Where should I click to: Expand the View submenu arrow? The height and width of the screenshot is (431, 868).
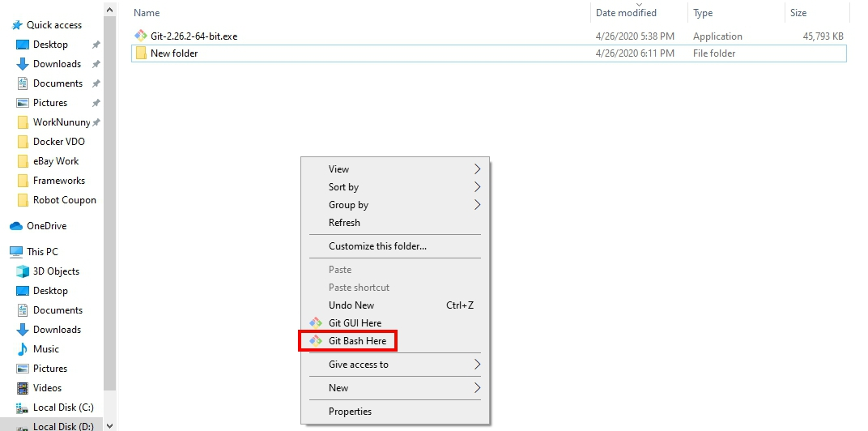(x=477, y=169)
